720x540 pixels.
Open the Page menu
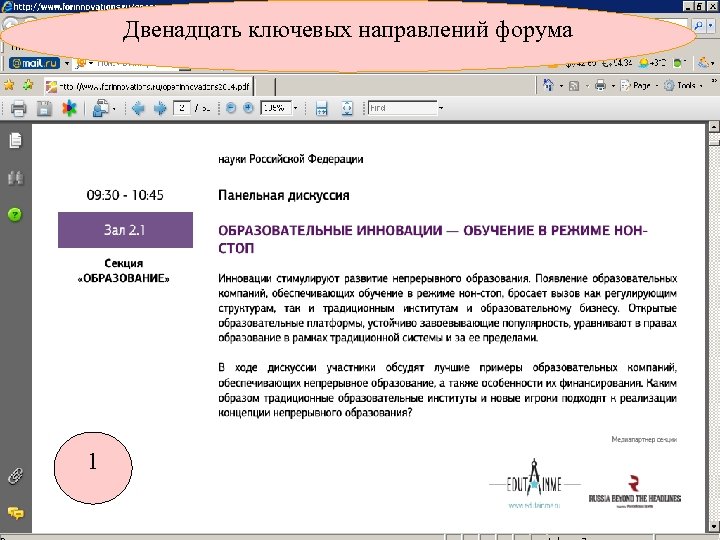click(x=639, y=85)
